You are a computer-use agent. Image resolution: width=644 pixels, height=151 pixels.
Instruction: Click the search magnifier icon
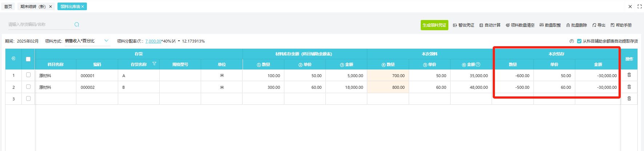(77, 24)
